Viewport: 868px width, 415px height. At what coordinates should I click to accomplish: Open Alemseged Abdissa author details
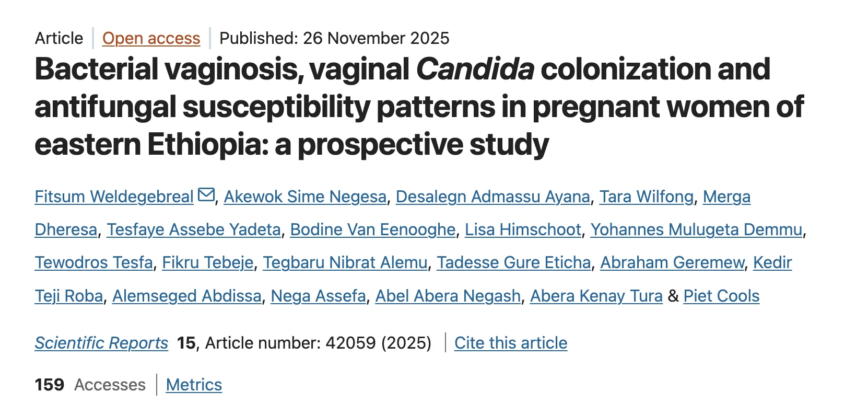(186, 296)
